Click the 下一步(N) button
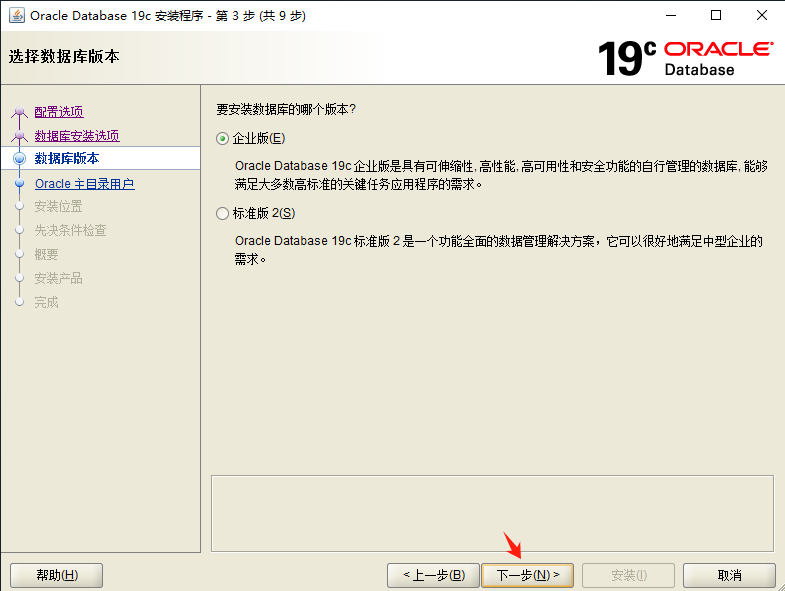This screenshot has height=591, width=785. [x=527, y=575]
